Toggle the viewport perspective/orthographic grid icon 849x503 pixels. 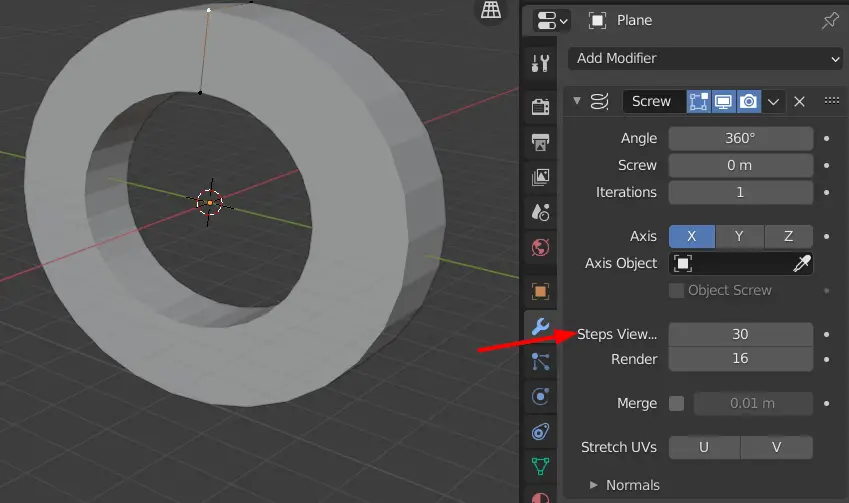(x=491, y=10)
